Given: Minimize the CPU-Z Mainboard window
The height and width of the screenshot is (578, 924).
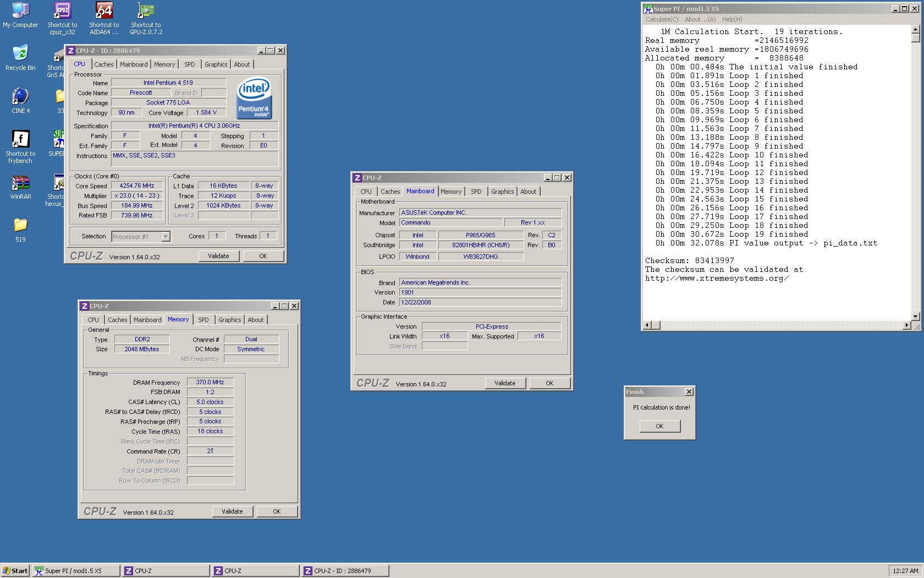Looking at the screenshot, I should pos(548,178).
